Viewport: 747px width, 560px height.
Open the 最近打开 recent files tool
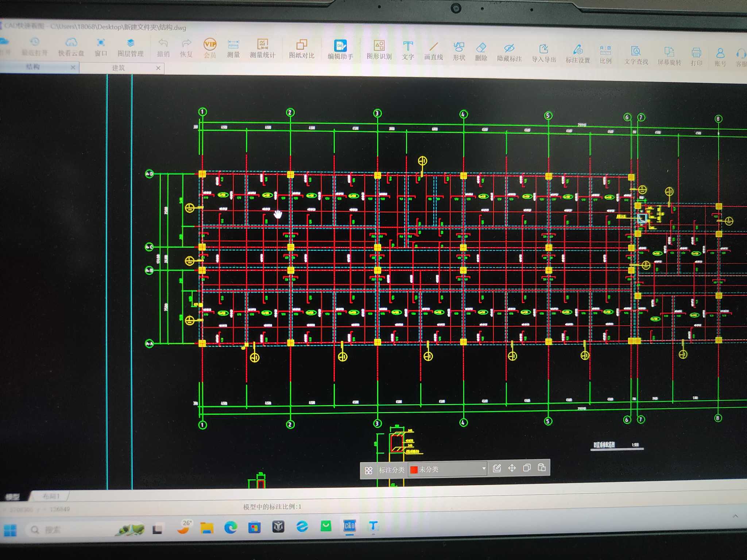pos(35,46)
